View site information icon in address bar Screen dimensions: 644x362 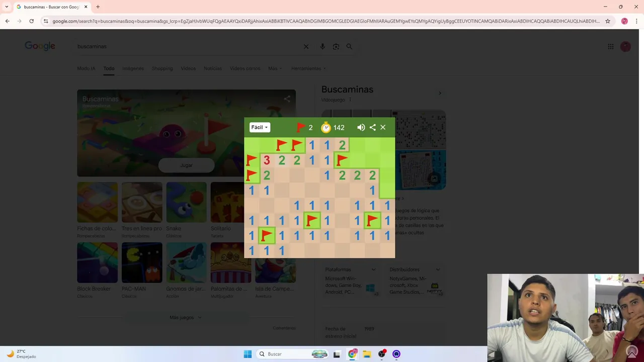46,21
